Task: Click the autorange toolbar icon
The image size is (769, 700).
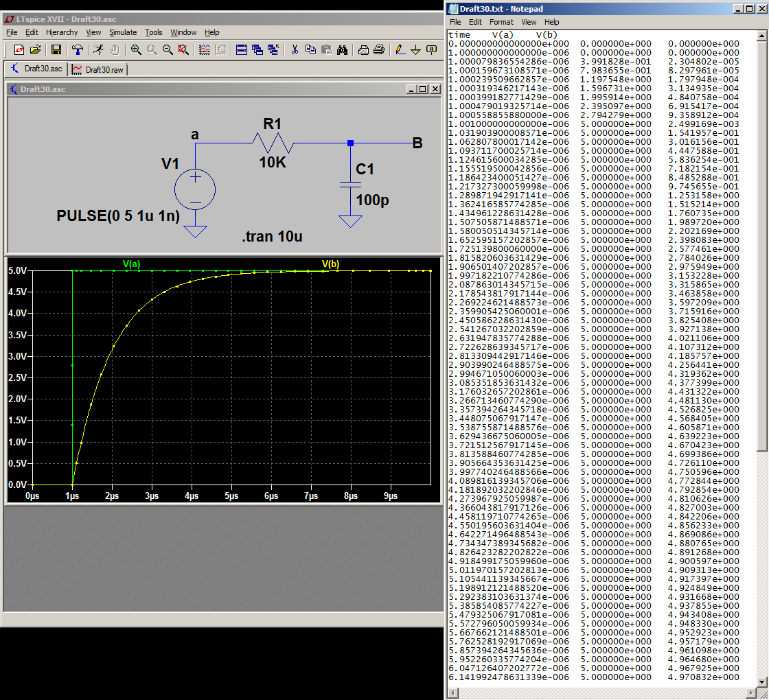Action: point(220,50)
